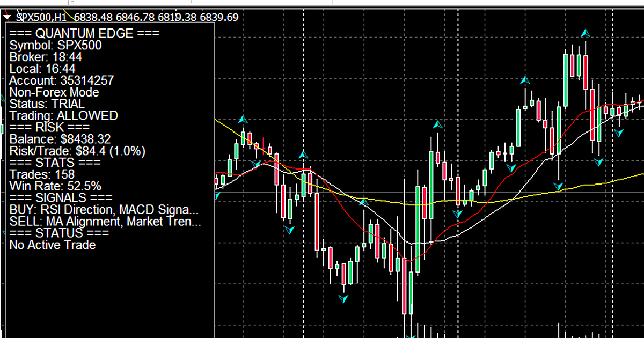Click the Account: 35314257 line
Screen dimensions: 644x338
tap(61, 80)
